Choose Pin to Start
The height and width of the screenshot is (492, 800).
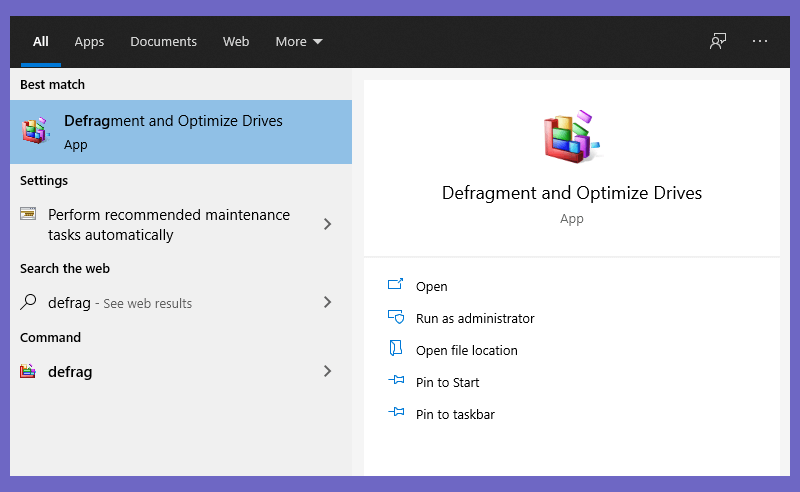(447, 382)
